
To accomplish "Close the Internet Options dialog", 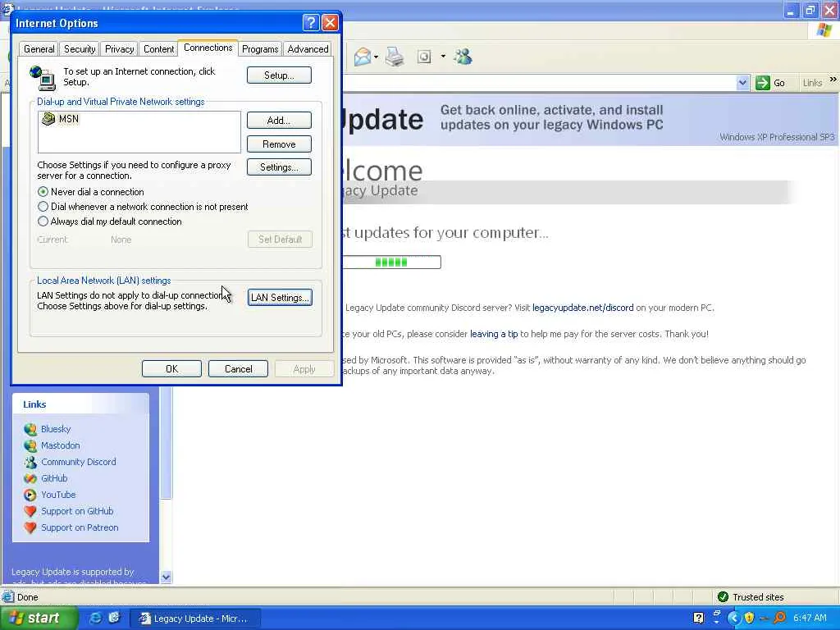I will pos(330,22).
